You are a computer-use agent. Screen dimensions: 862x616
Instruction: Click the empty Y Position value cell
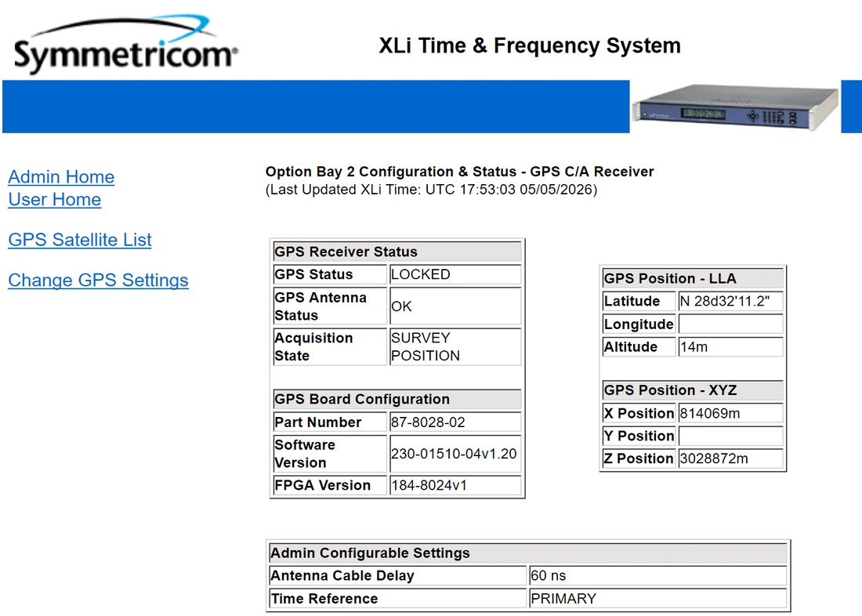click(730, 437)
